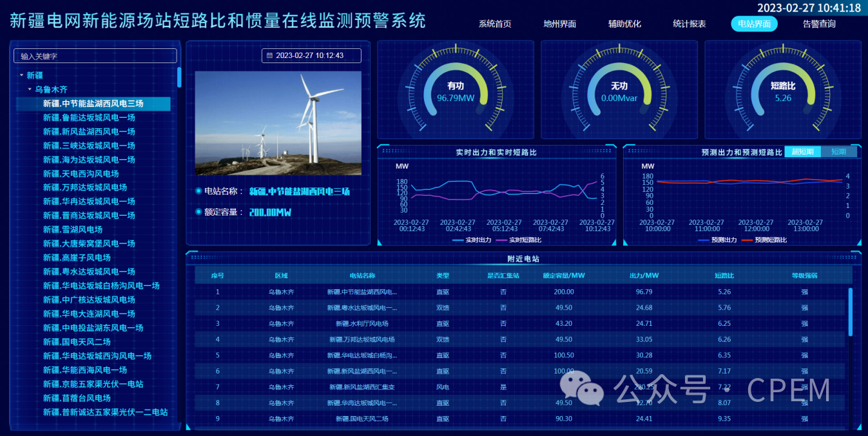Select 新疆.中广核达坂城风电场 station
Viewport: 868px width, 436px height.
tap(89, 299)
